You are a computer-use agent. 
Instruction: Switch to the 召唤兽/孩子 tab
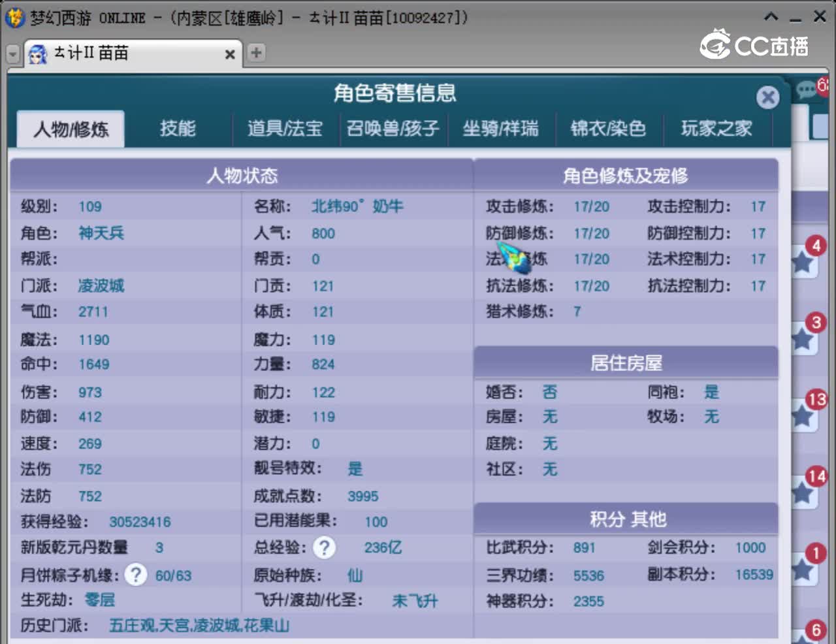(x=393, y=129)
